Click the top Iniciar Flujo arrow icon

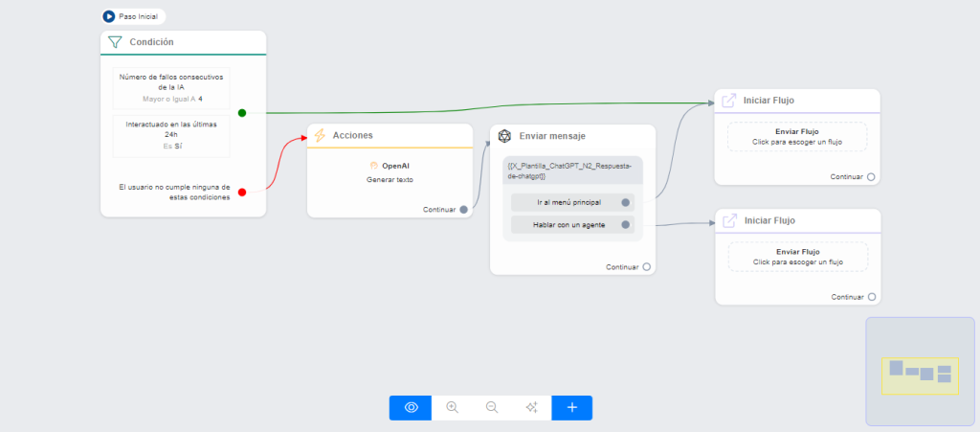(x=728, y=100)
